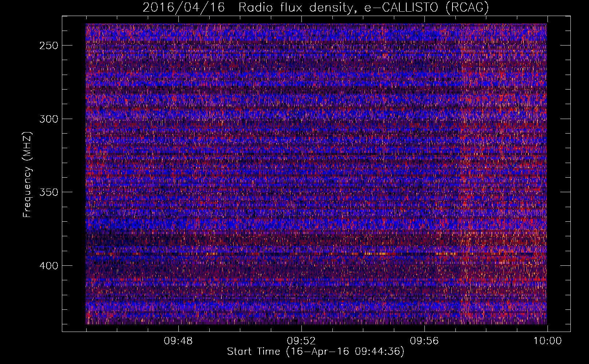The height and width of the screenshot is (364, 589).
Task: Click the '350' frequency tick label
Action: coord(49,192)
